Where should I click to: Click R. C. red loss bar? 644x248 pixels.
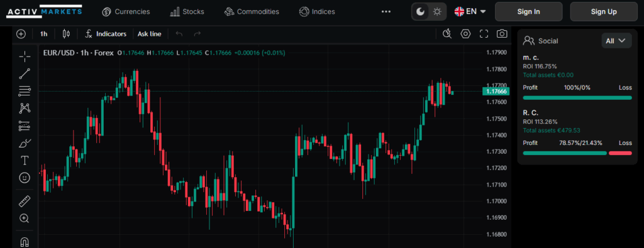pyautogui.click(x=620, y=153)
